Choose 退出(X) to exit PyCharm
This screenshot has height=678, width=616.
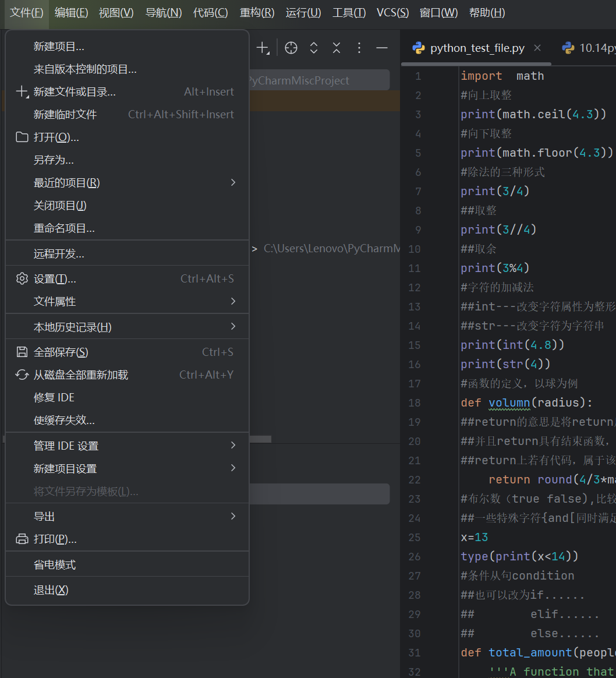click(127, 590)
